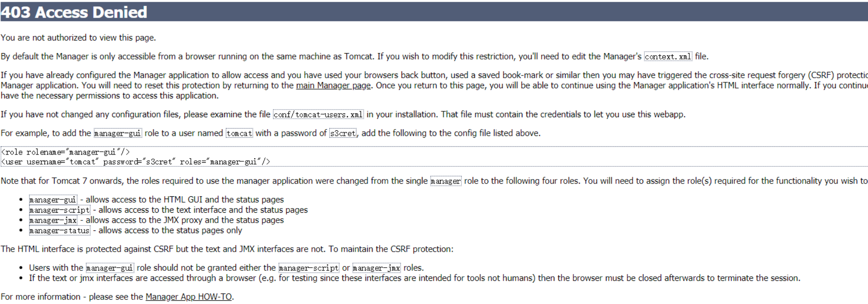Click the manager-status bullet list item
The image size is (868, 304).
pyautogui.click(x=135, y=231)
